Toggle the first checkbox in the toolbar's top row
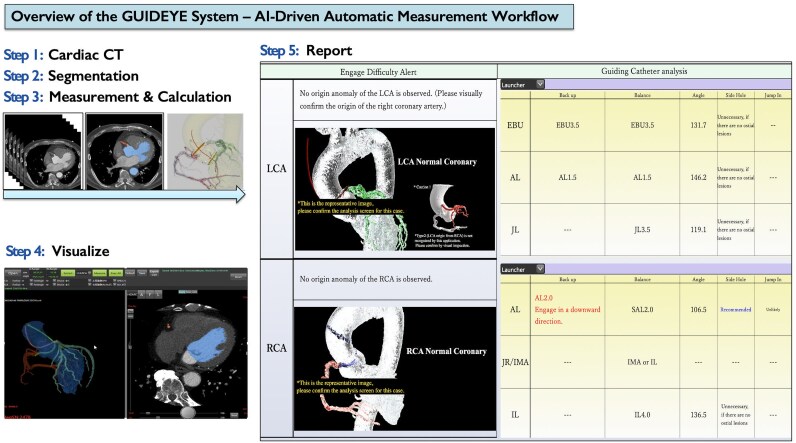Viewport: 796px width, 443px height. coord(31,280)
